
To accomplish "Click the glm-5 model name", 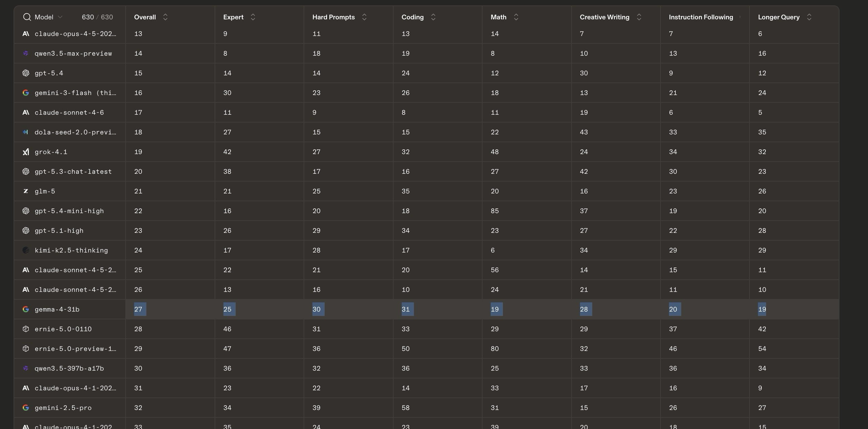I will [x=45, y=191].
